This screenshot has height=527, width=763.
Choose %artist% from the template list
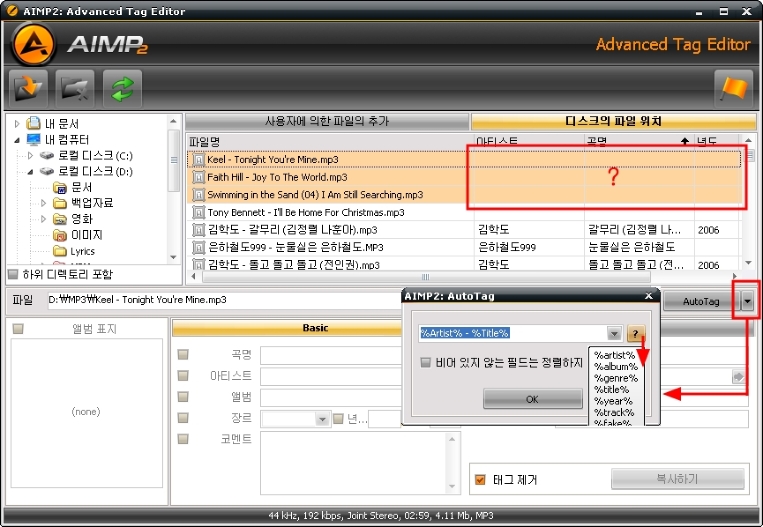[x=614, y=355]
